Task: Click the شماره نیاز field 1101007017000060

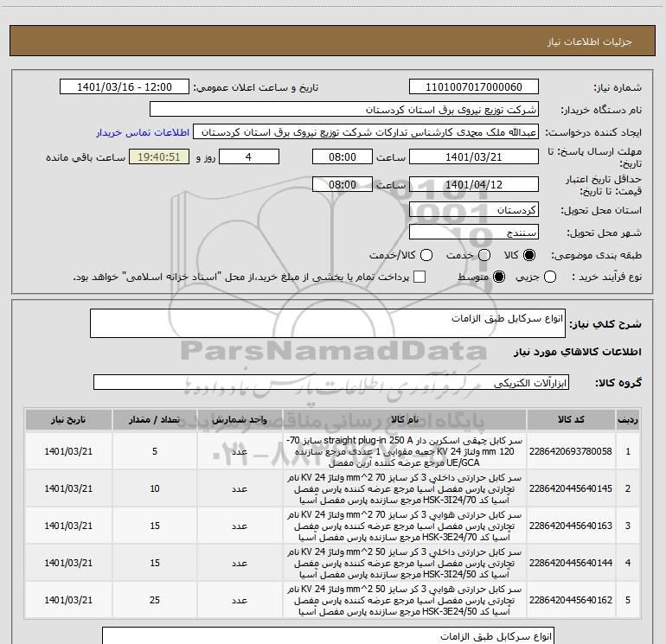Action: click(474, 87)
